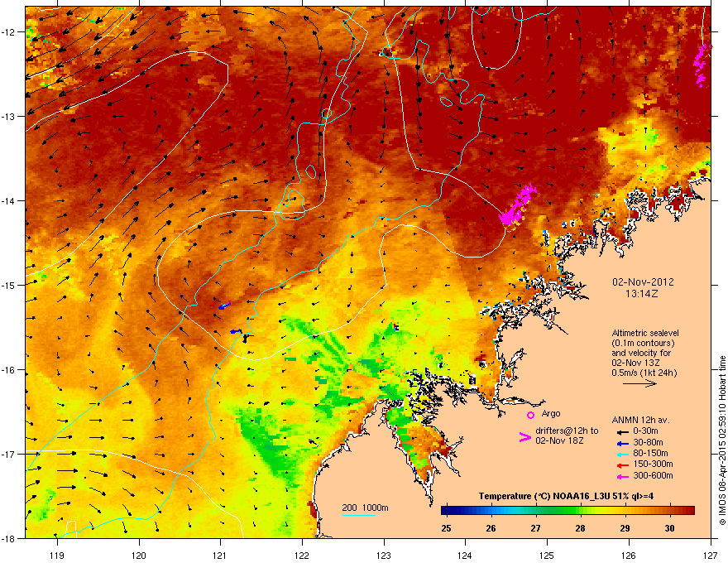
Task: Click the longitude axis label 121
Action: point(220,555)
